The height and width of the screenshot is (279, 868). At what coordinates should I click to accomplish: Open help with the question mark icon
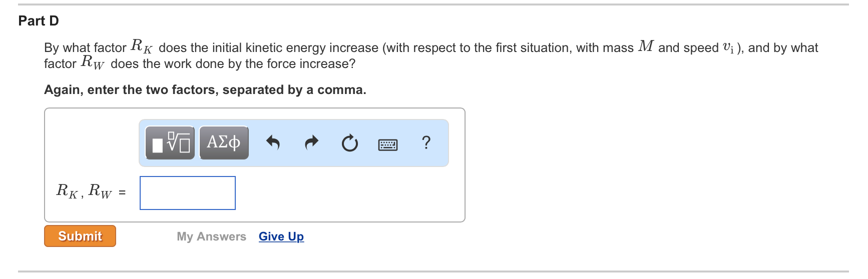point(426,143)
